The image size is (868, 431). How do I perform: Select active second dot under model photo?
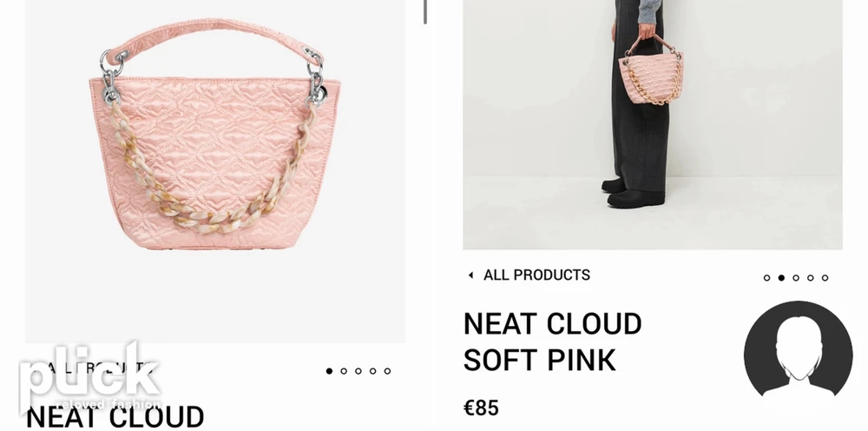tap(781, 278)
